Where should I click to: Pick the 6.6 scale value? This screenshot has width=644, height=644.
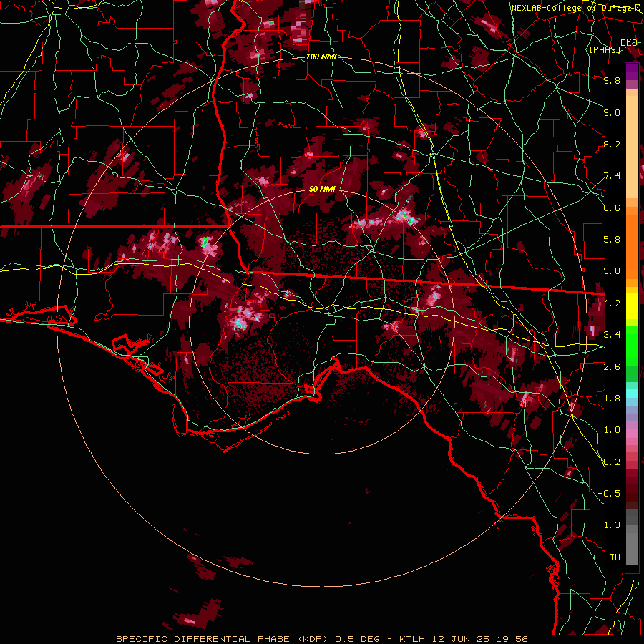coord(612,208)
